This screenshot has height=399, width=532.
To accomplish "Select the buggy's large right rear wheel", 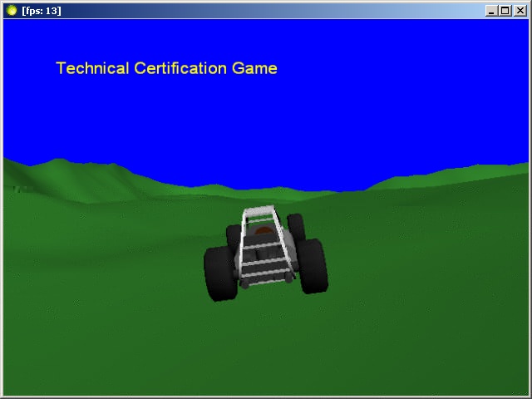I will (x=313, y=267).
